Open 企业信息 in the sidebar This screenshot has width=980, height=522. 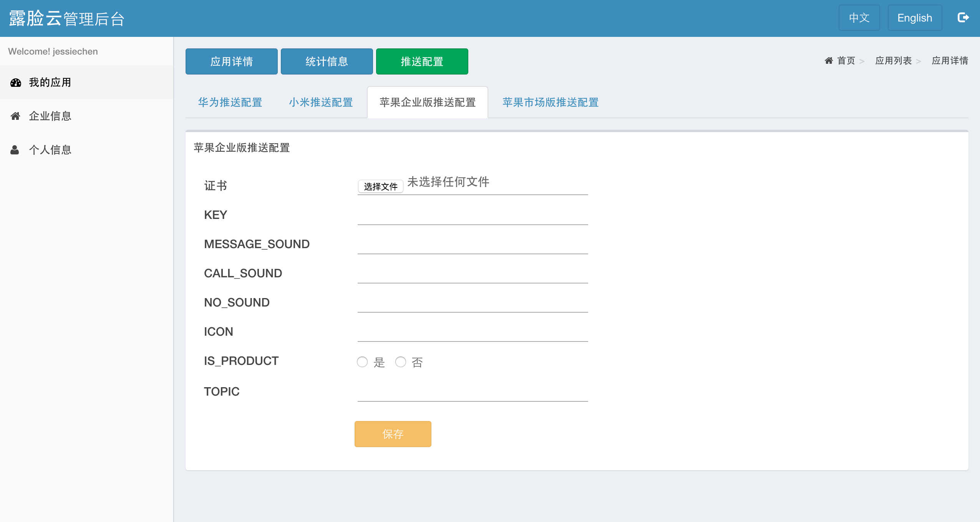coord(87,116)
